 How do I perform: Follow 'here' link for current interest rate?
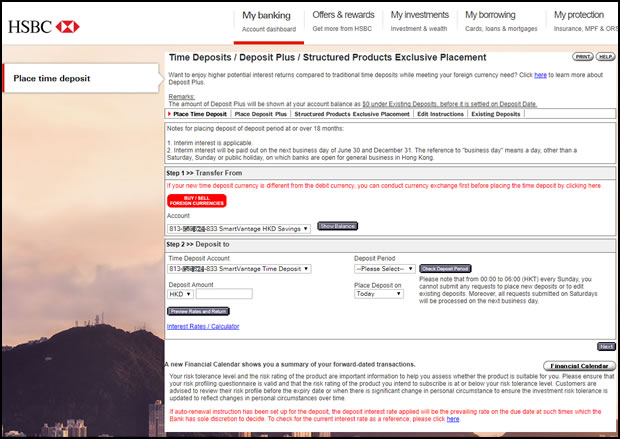click(453, 419)
